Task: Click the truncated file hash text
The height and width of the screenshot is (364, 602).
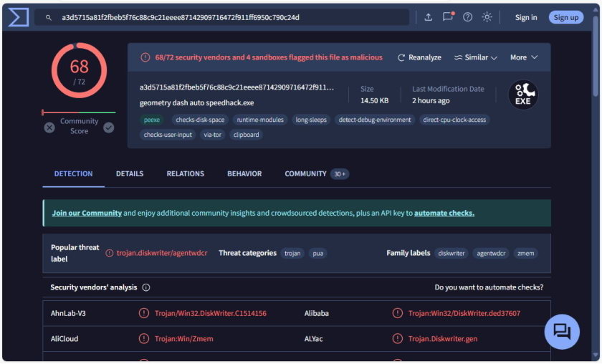Action: (236, 87)
